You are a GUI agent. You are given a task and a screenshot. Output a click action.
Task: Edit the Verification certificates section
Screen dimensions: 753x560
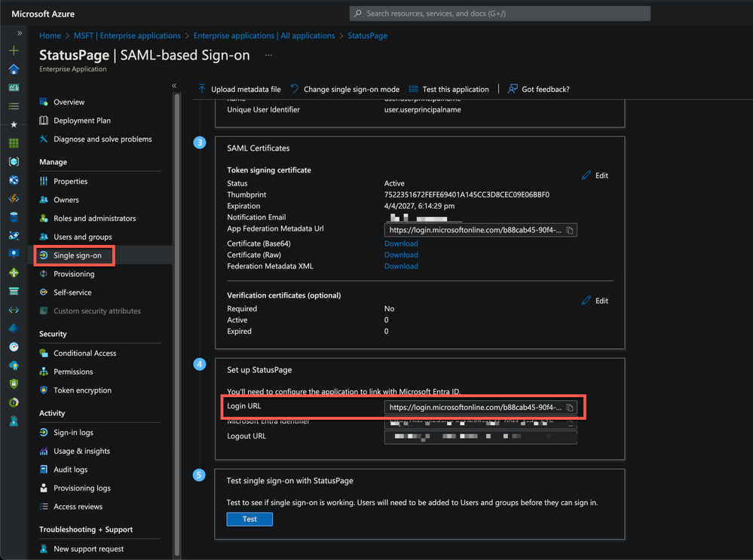[595, 301]
